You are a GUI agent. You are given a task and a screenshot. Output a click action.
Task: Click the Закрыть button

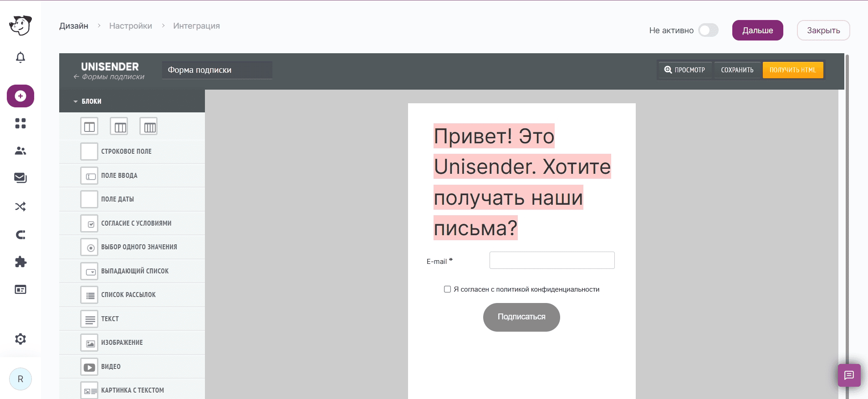[823, 30]
